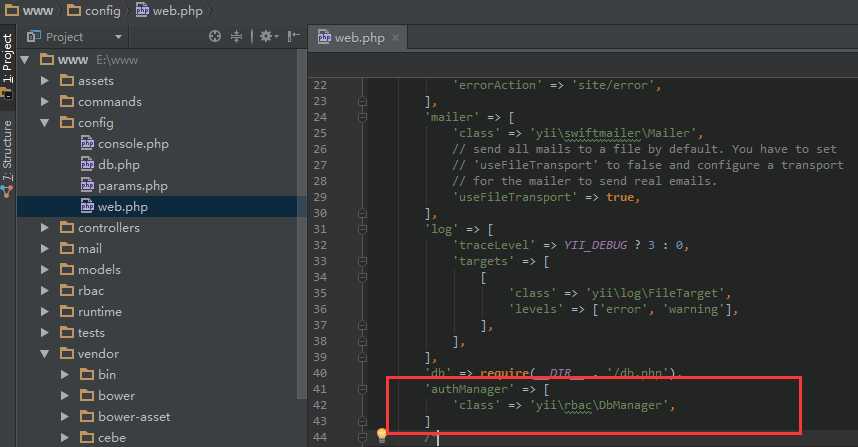858x447 pixels.
Task: Click the Project panel vertical scrollbar
Action: point(303,224)
